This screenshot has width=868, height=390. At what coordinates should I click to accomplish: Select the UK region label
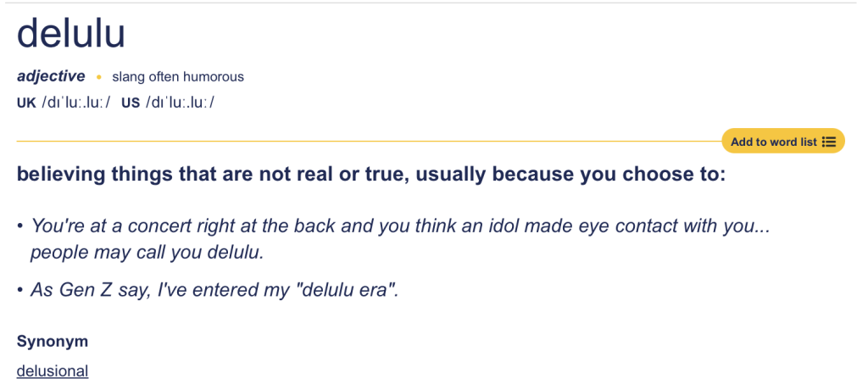pos(26,103)
